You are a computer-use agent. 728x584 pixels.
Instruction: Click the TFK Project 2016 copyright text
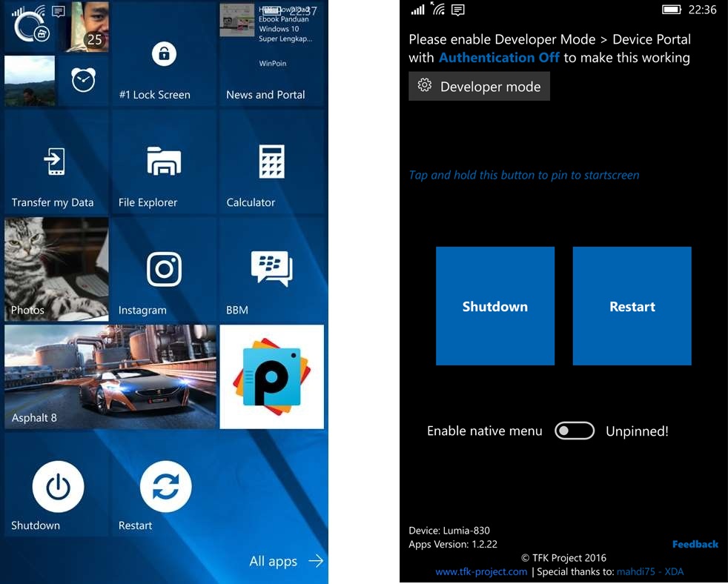click(x=563, y=557)
